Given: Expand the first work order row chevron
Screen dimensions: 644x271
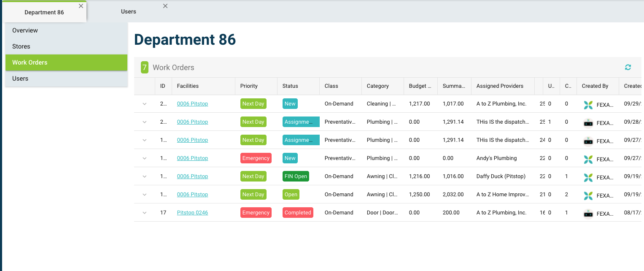Looking at the screenshot, I should click(x=145, y=104).
